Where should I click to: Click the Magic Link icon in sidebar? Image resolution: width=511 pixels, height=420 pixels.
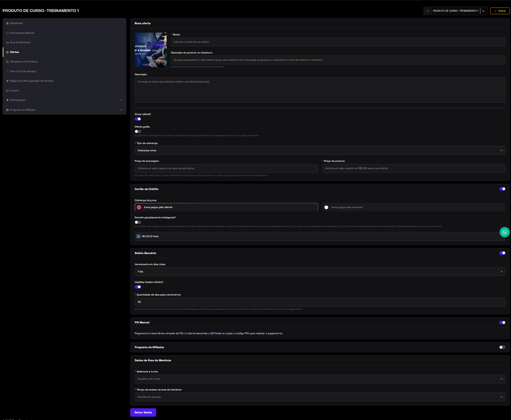pyautogui.click(x=8, y=81)
